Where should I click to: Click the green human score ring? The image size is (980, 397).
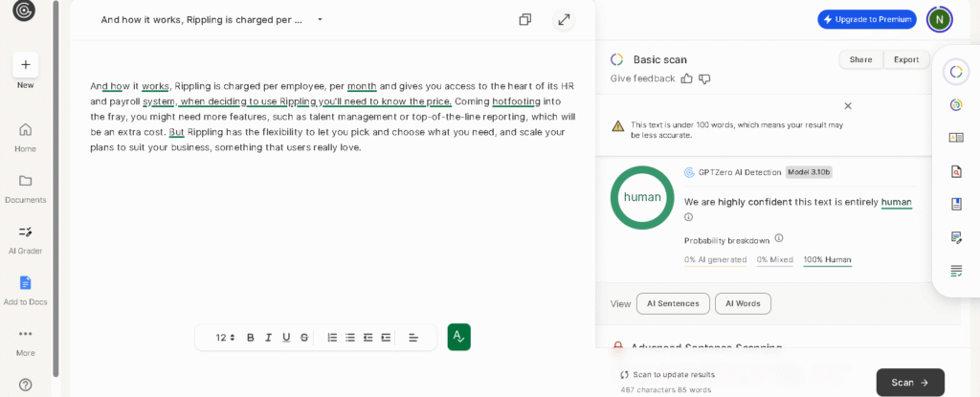point(642,197)
